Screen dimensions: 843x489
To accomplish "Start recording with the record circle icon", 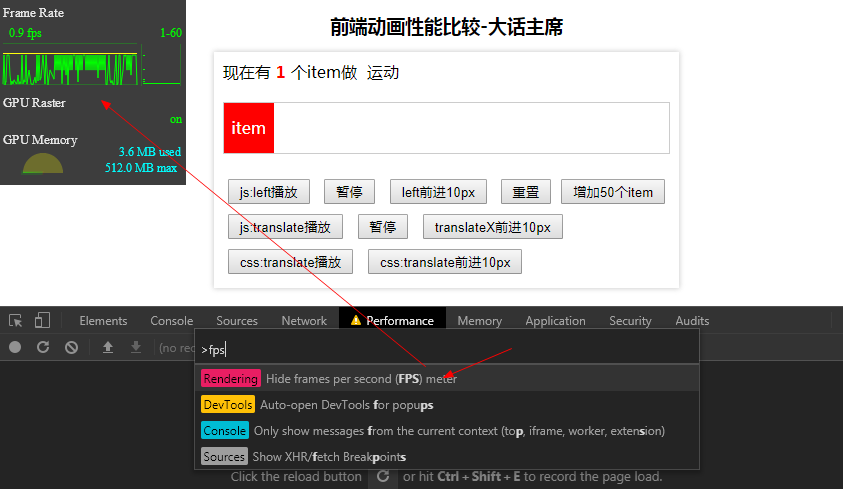I will 15,347.
